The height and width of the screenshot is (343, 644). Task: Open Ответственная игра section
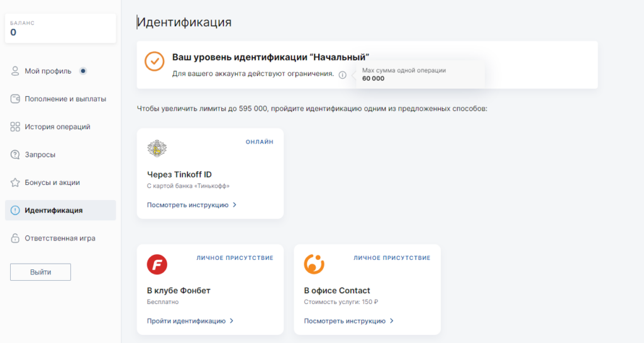pos(60,239)
